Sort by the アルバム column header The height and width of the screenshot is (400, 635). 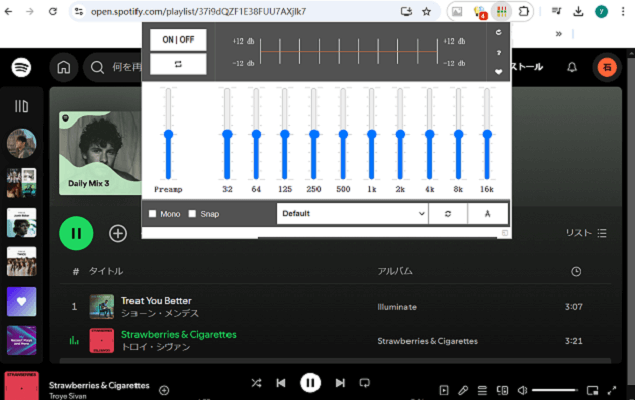click(395, 271)
